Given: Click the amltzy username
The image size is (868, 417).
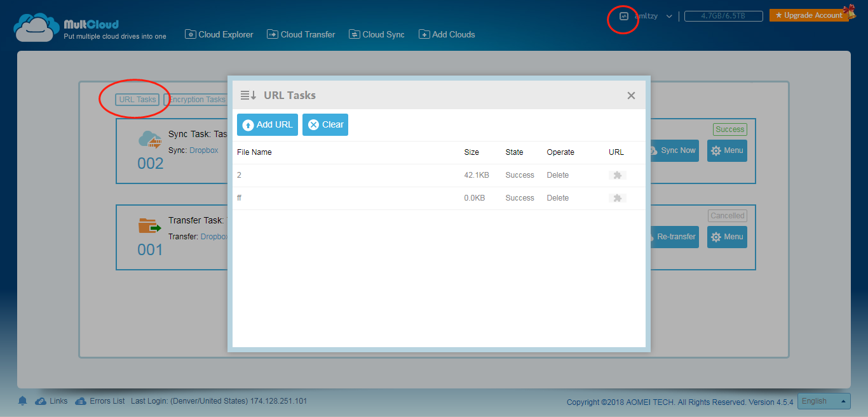Looking at the screenshot, I should pyautogui.click(x=645, y=16).
